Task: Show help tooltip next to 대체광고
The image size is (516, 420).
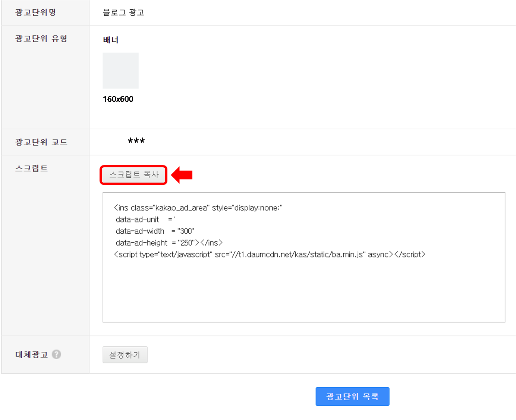Action: click(56, 354)
